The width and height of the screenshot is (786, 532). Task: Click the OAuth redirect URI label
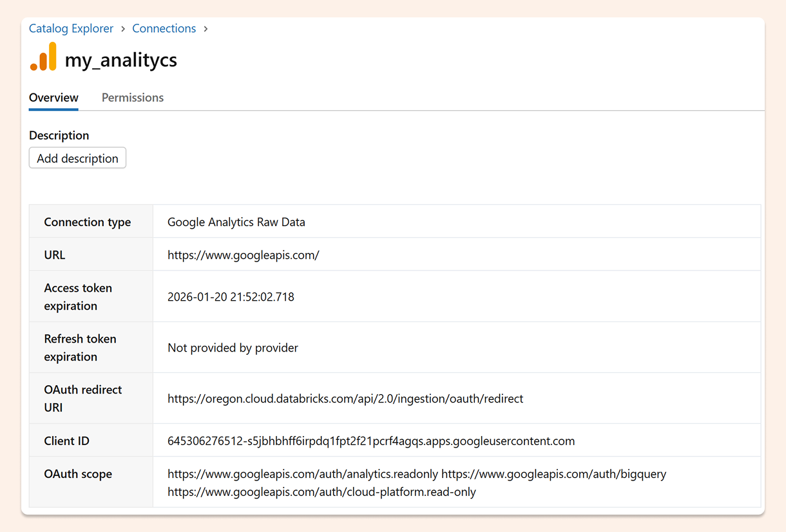(82, 398)
